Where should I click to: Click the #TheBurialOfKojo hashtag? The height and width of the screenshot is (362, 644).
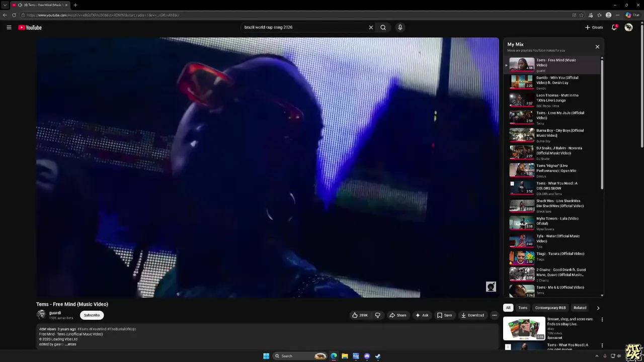coord(121,329)
